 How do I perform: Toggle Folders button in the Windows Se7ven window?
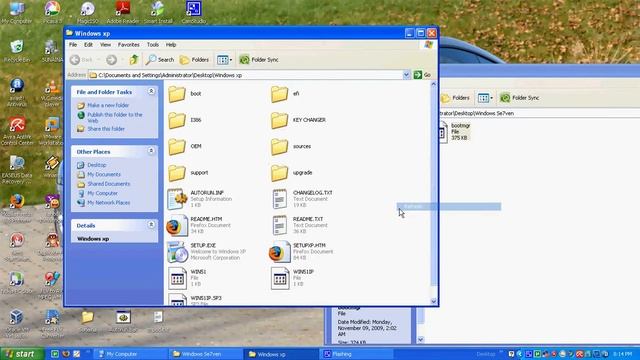point(455,98)
